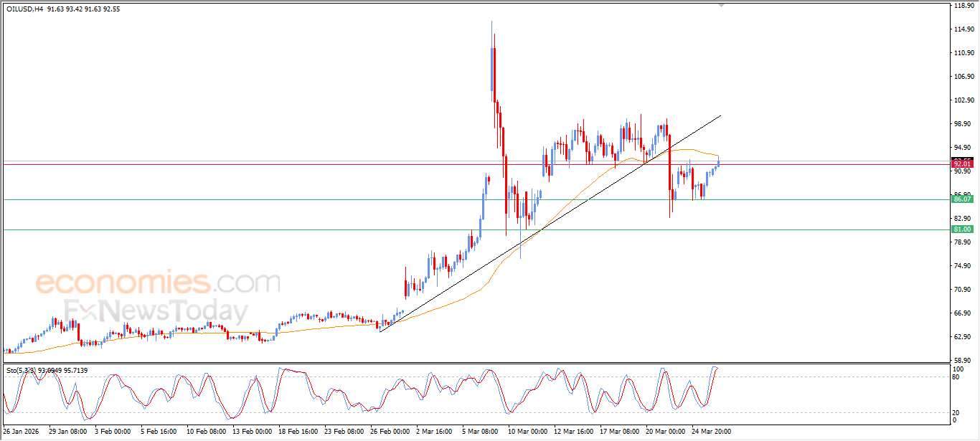The width and height of the screenshot is (980, 441).
Task: Click the 18 Feb 16:00 date label
Action: pos(297,432)
